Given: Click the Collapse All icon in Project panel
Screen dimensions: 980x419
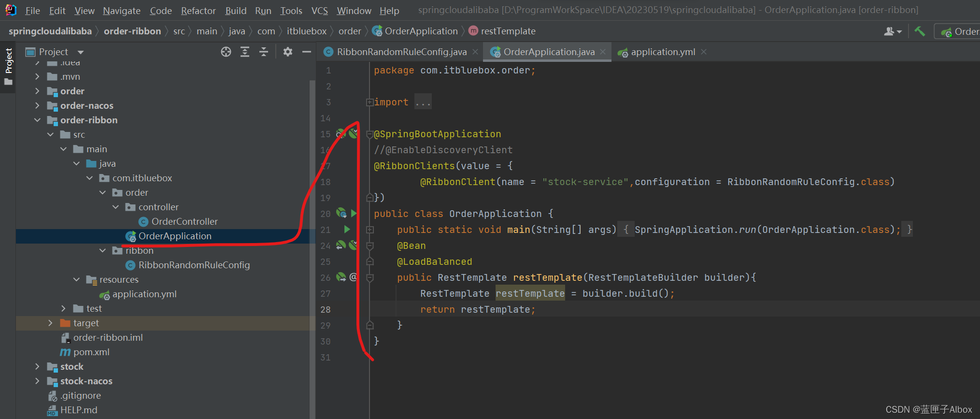Looking at the screenshot, I should pos(264,52).
